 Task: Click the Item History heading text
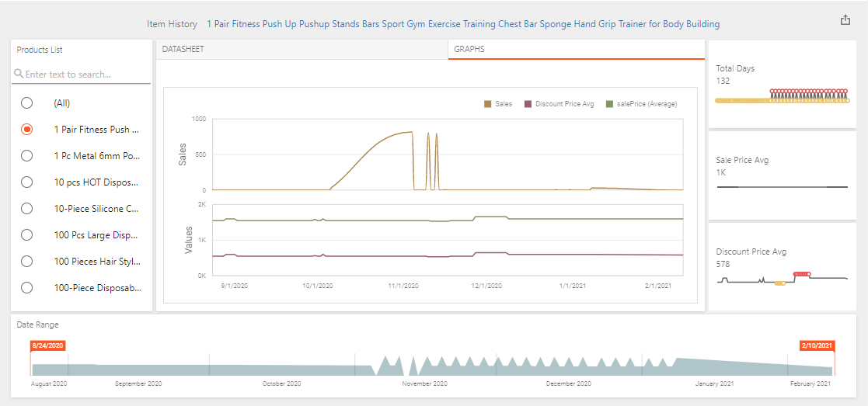pyautogui.click(x=172, y=24)
